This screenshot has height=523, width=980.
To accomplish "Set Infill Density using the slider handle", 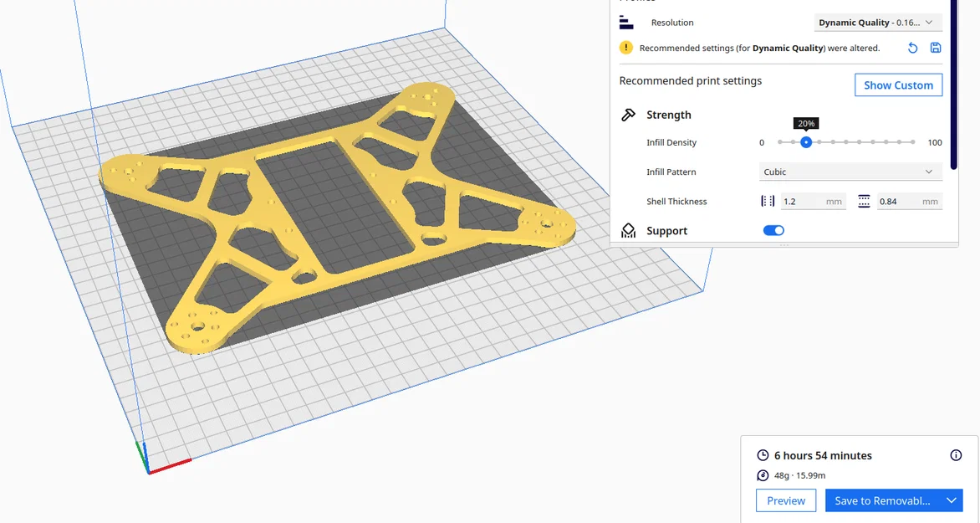I will tap(805, 142).
